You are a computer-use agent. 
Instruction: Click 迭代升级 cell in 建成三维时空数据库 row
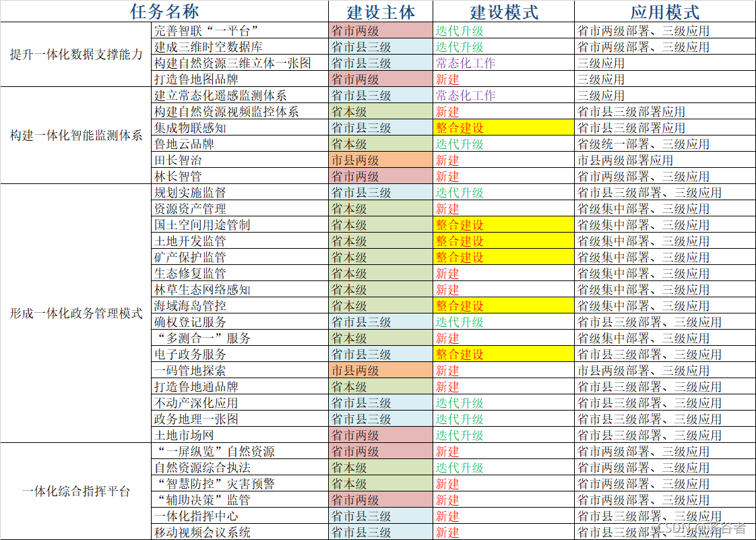point(503,47)
